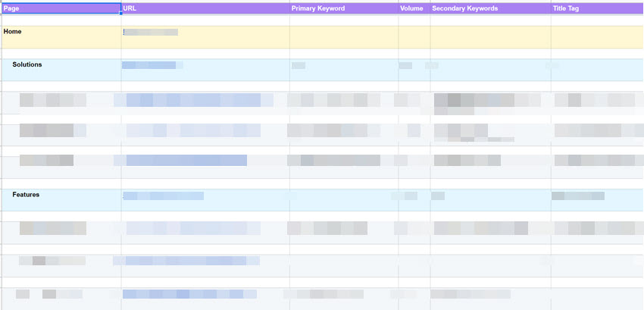
Task: Click the Title Tag header cell
Action: 597,8
